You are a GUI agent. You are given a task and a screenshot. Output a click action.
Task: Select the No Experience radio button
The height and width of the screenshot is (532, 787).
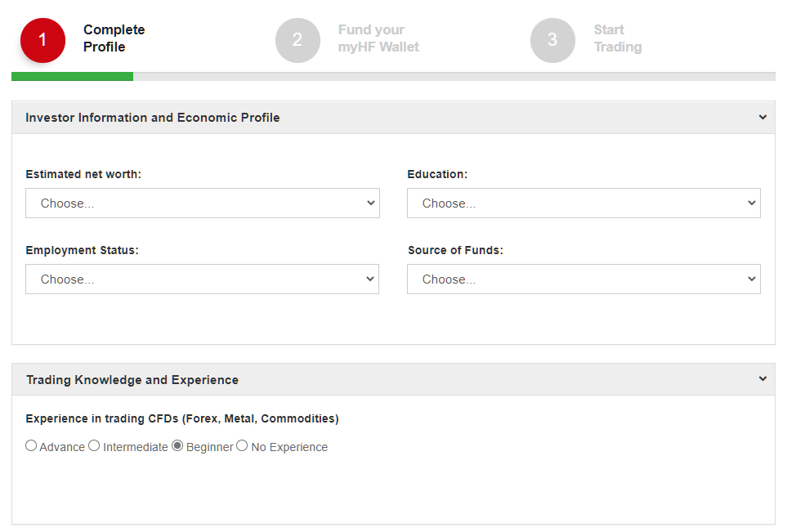[x=242, y=445]
